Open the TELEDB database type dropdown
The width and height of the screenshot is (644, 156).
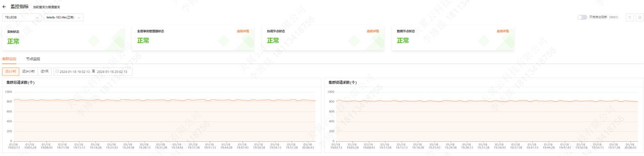point(22,17)
